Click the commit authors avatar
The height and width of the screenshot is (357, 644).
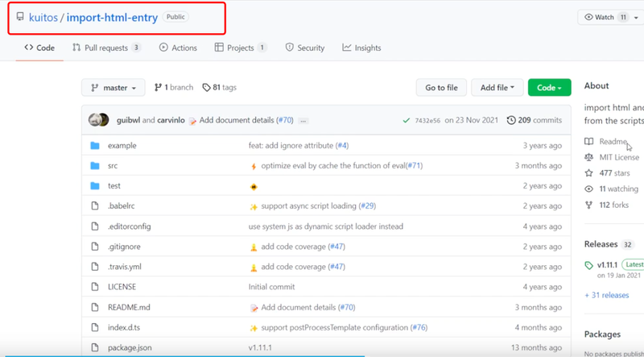[98, 120]
